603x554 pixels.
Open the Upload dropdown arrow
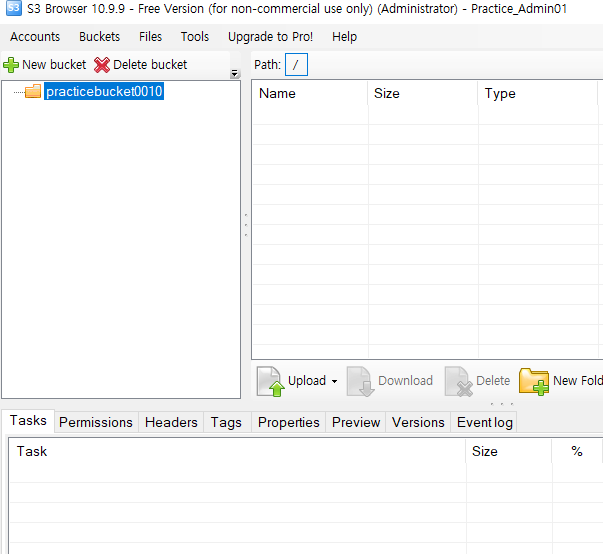(x=335, y=381)
